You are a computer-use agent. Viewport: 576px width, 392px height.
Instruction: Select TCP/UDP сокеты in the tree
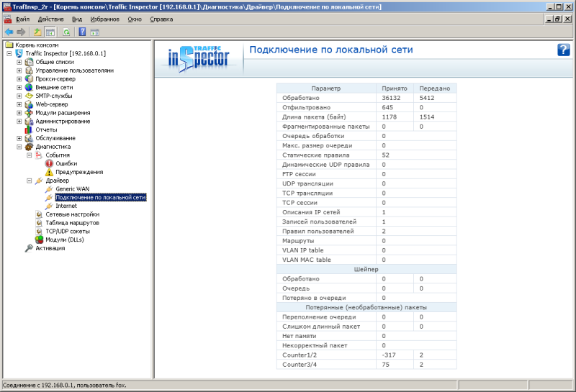[68, 231]
